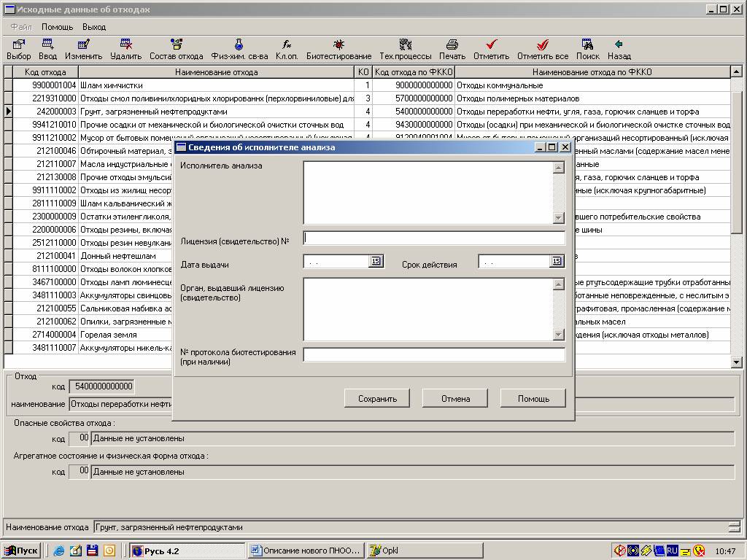The height and width of the screenshot is (560, 747).
Task: Click the Выбор toolbar icon
Action: (19, 45)
